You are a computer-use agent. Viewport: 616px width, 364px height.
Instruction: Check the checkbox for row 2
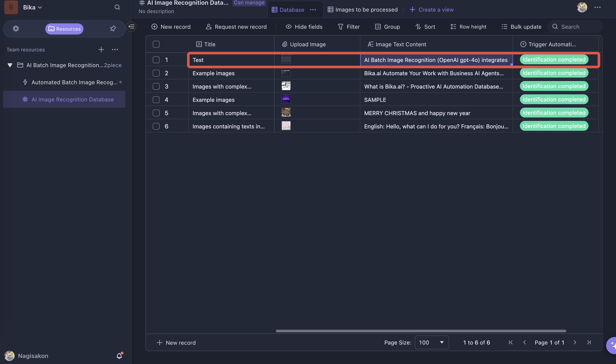tap(156, 73)
